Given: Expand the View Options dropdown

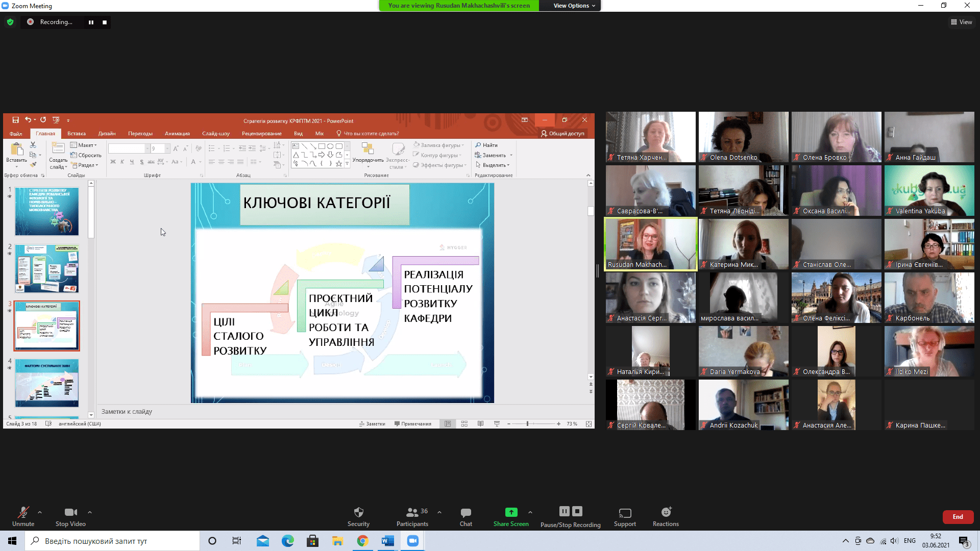Looking at the screenshot, I should click(x=574, y=6).
